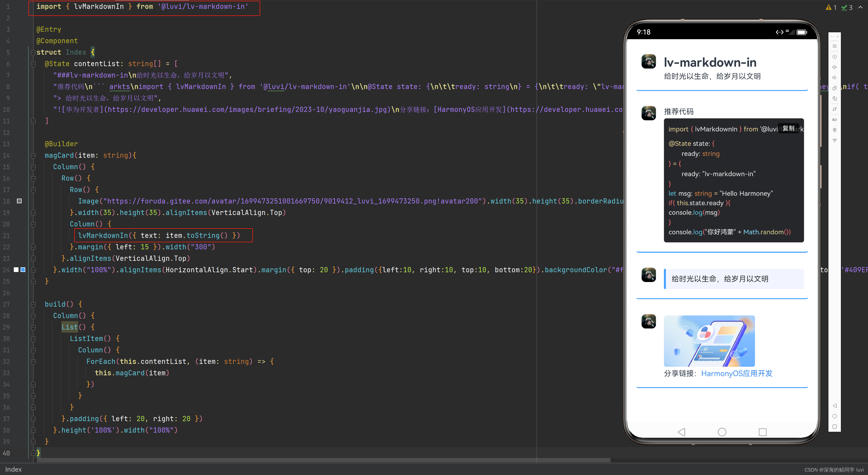Collapse the build() method fold marker

(33, 304)
